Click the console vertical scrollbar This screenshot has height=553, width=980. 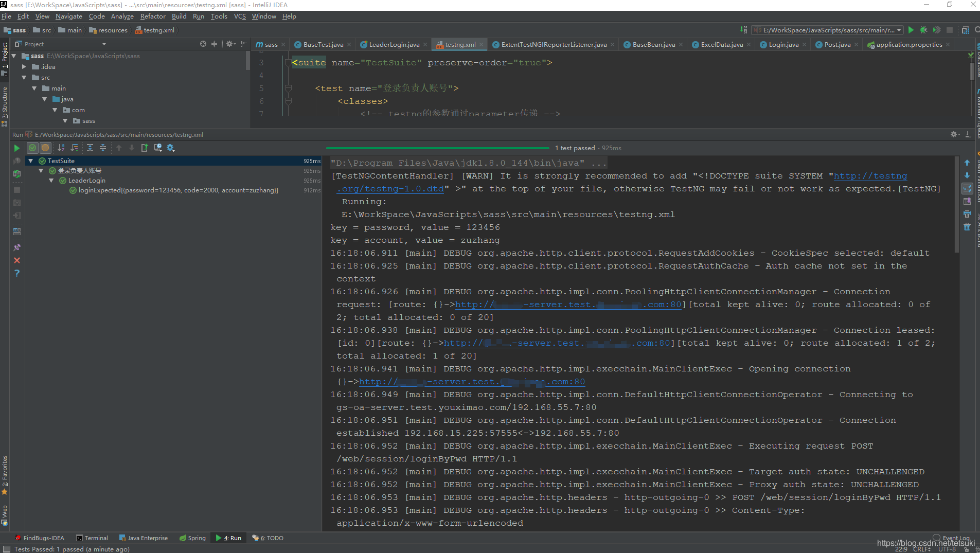[957, 206]
